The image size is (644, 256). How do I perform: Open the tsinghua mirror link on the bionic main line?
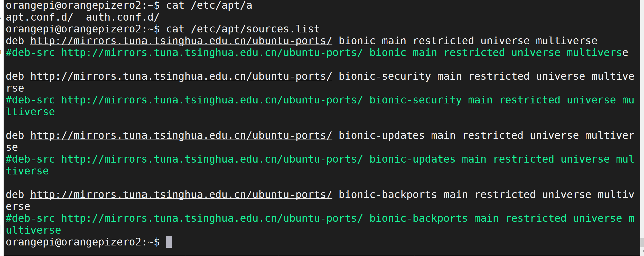pos(181,41)
